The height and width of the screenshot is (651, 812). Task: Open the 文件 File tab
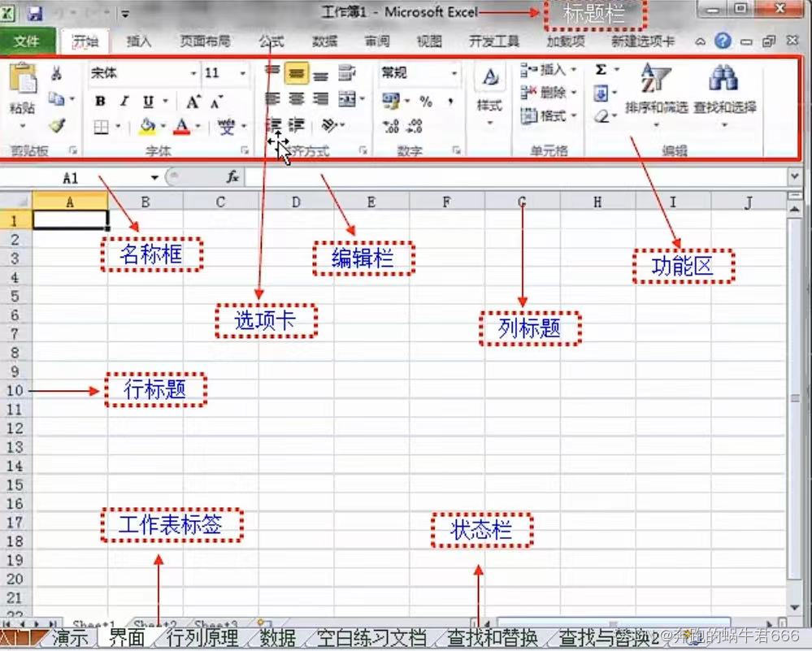[x=27, y=41]
